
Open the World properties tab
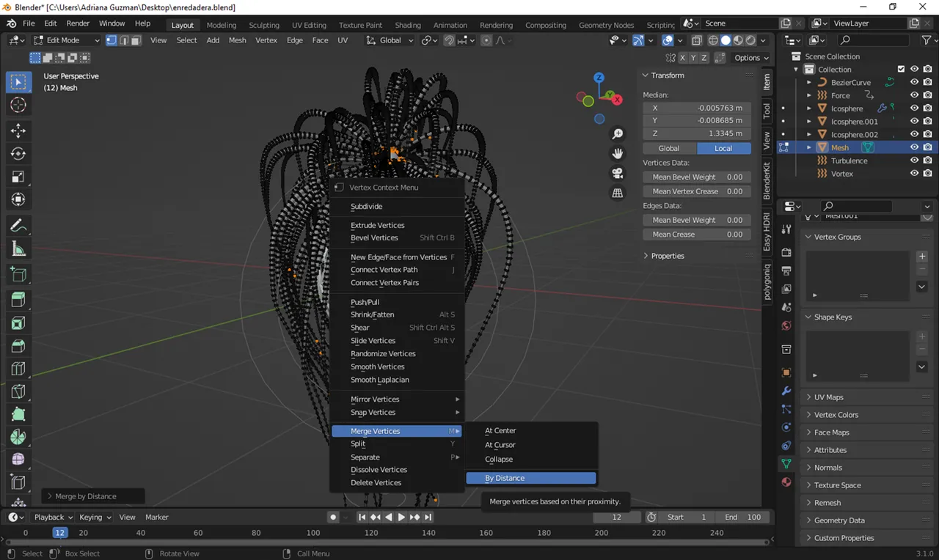[x=786, y=325]
